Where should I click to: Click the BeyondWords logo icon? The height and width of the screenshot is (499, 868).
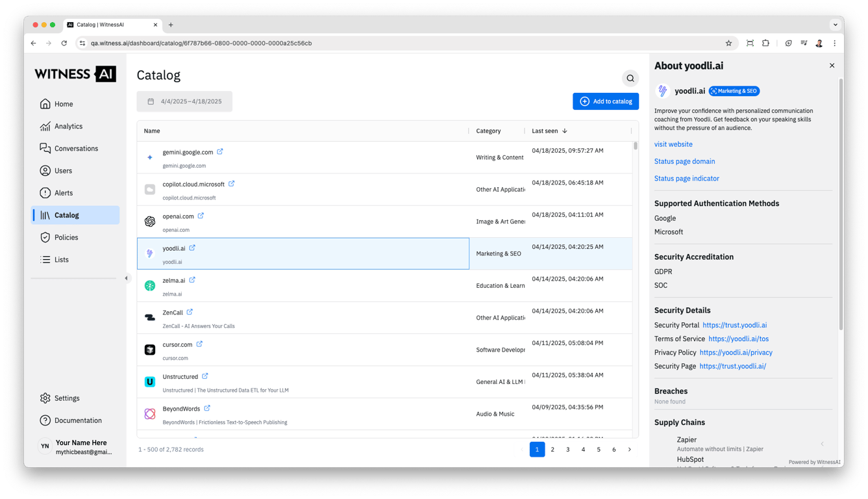pos(150,414)
